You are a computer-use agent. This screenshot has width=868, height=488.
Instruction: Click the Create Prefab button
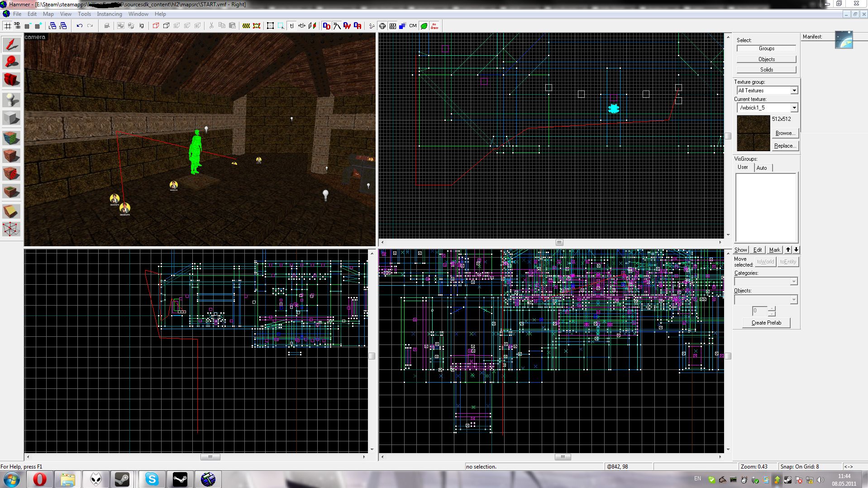coord(766,323)
